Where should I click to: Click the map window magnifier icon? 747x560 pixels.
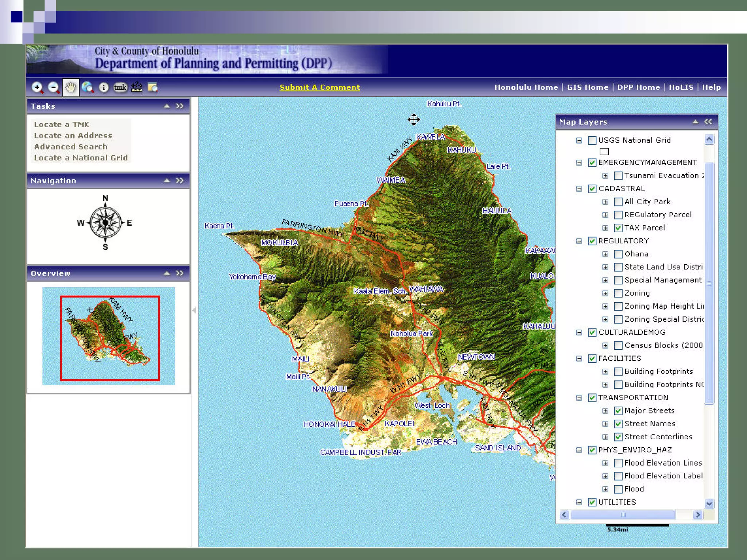point(152,87)
